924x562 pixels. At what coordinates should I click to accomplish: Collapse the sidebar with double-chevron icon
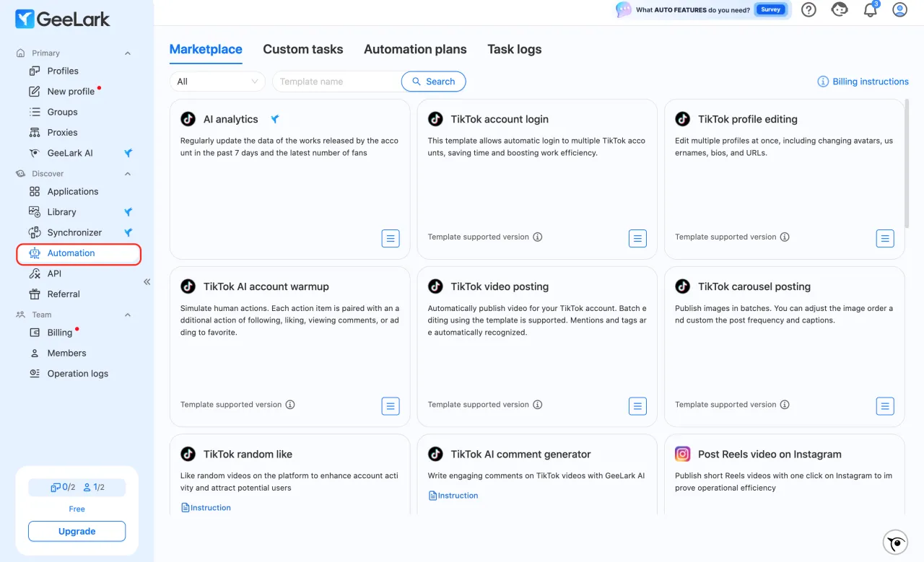coord(147,282)
